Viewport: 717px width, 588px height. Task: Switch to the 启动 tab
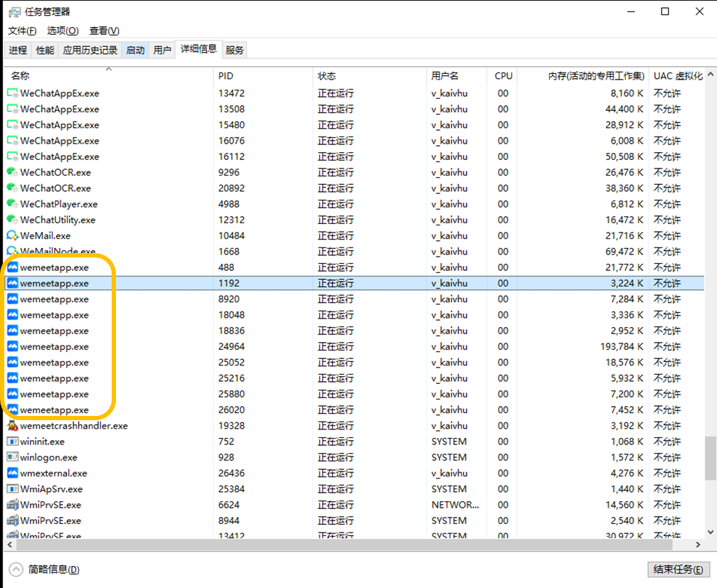[x=135, y=50]
